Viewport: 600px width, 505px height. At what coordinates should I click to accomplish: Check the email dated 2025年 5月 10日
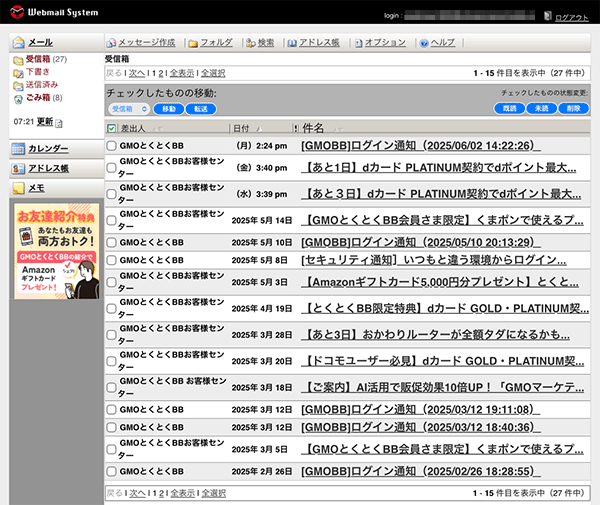click(x=111, y=243)
